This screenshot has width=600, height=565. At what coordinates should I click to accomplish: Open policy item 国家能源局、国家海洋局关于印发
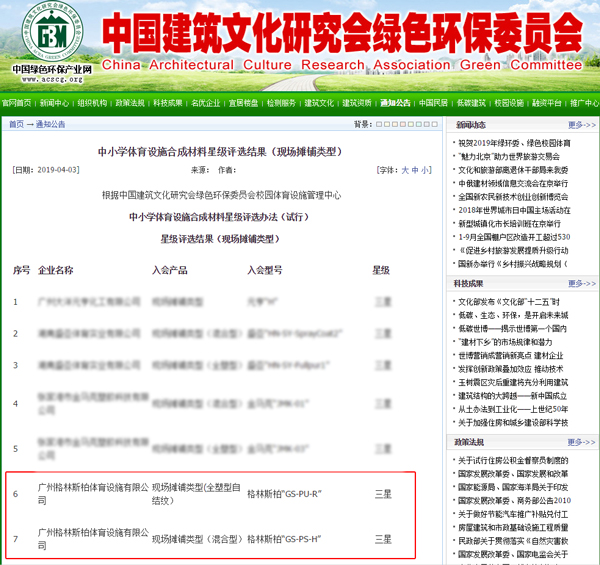pos(513,487)
